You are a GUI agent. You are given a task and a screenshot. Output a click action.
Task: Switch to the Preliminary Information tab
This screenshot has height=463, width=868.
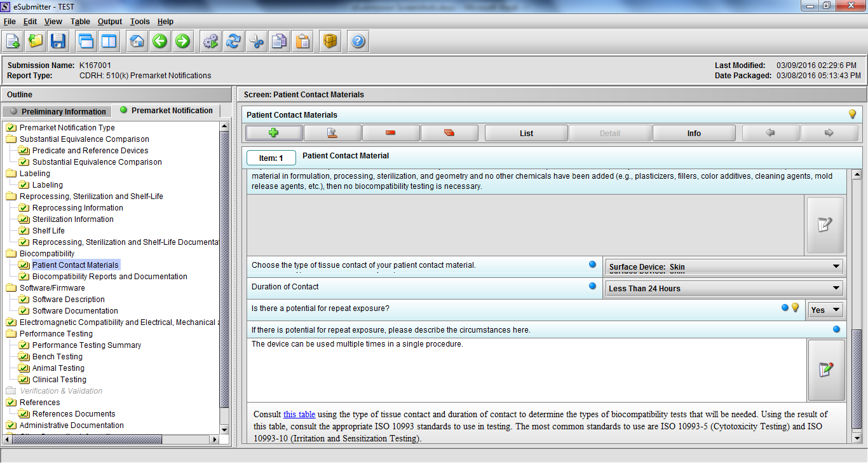pyautogui.click(x=58, y=112)
